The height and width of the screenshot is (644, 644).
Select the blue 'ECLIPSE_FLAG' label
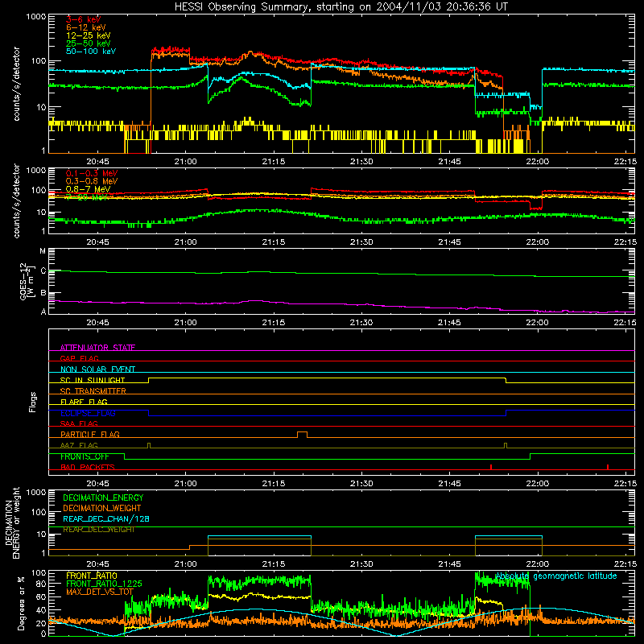coord(88,413)
